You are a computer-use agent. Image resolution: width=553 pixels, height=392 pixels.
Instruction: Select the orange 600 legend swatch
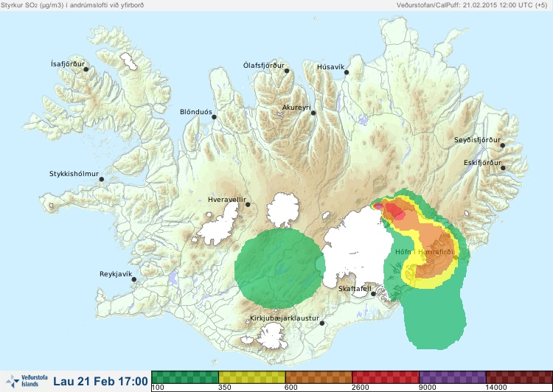coord(319,377)
